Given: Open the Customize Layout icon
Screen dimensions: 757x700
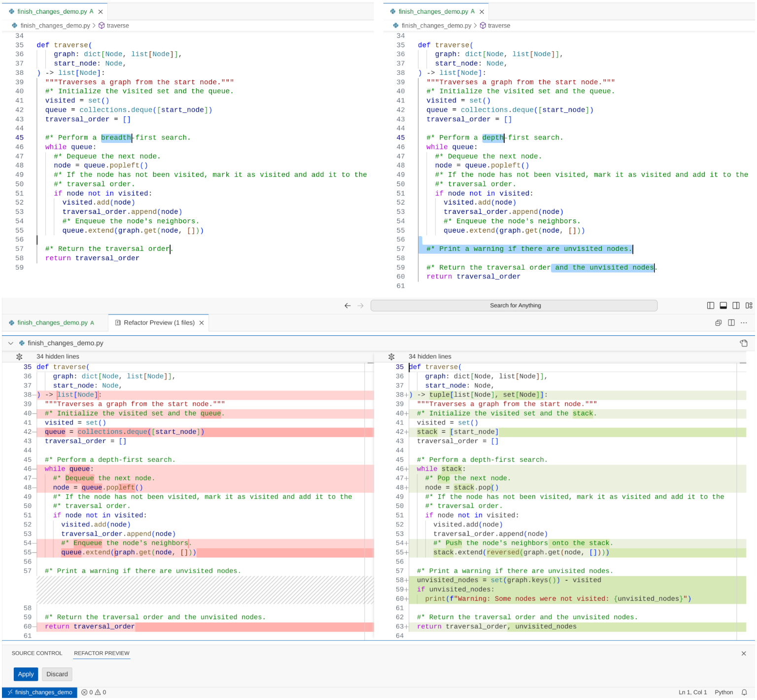Looking at the screenshot, I should (749, 306).
